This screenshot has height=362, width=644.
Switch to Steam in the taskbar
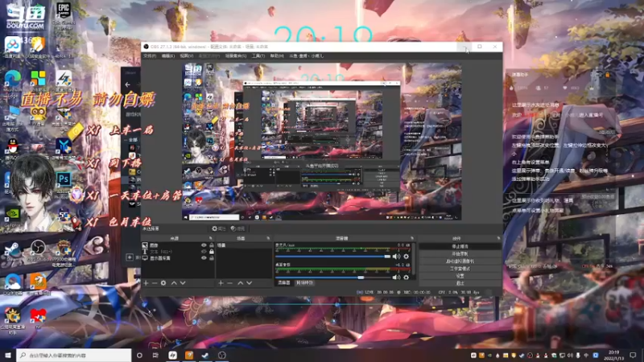point(205,355)
